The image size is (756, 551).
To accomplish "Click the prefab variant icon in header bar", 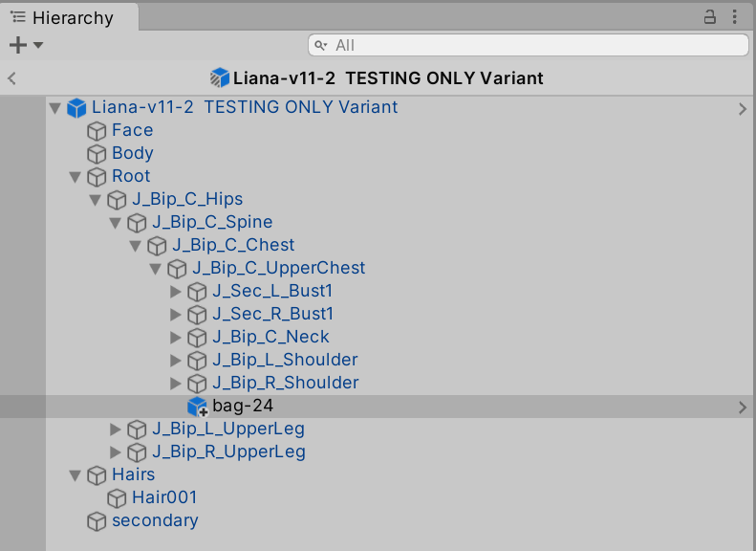I will coord(220,78).
